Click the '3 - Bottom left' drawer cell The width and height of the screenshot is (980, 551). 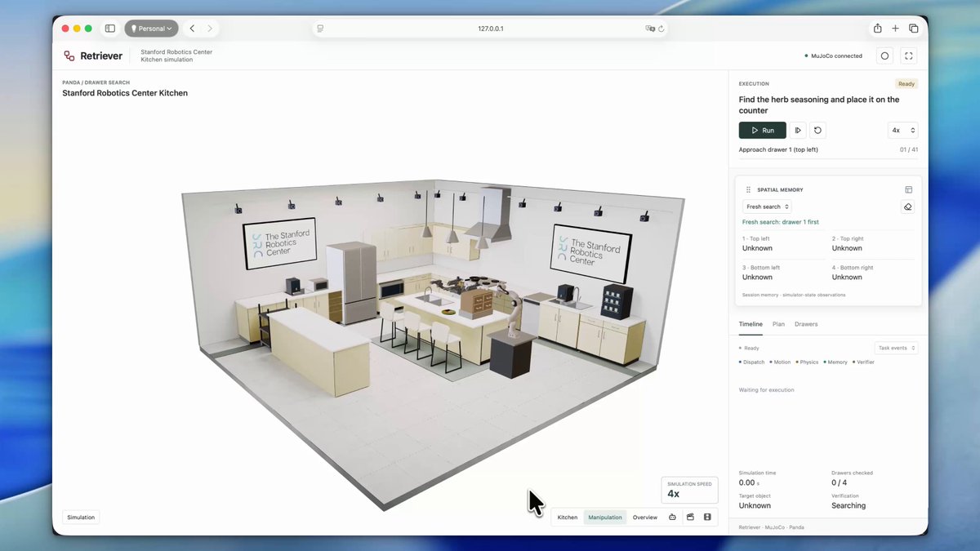point(782,273)
